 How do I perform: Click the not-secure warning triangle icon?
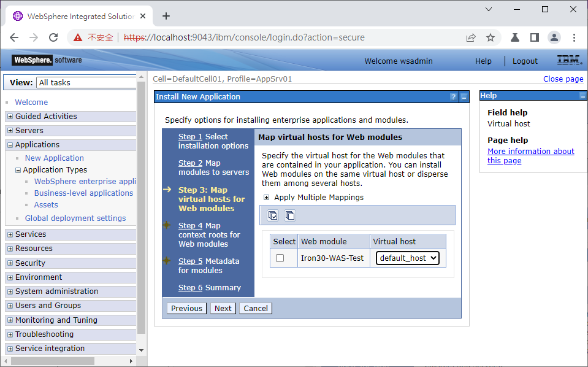[78, 37]
